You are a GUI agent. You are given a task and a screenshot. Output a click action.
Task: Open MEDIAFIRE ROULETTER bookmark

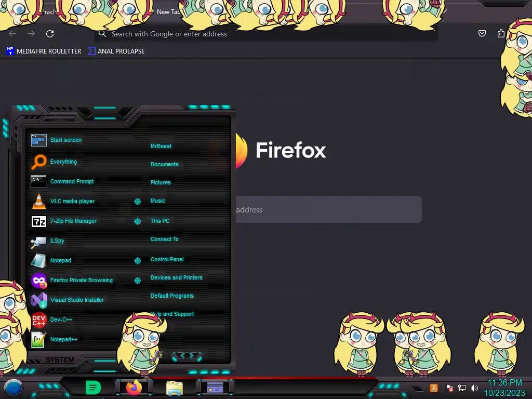pyautogui.click(x=44, y=51)
